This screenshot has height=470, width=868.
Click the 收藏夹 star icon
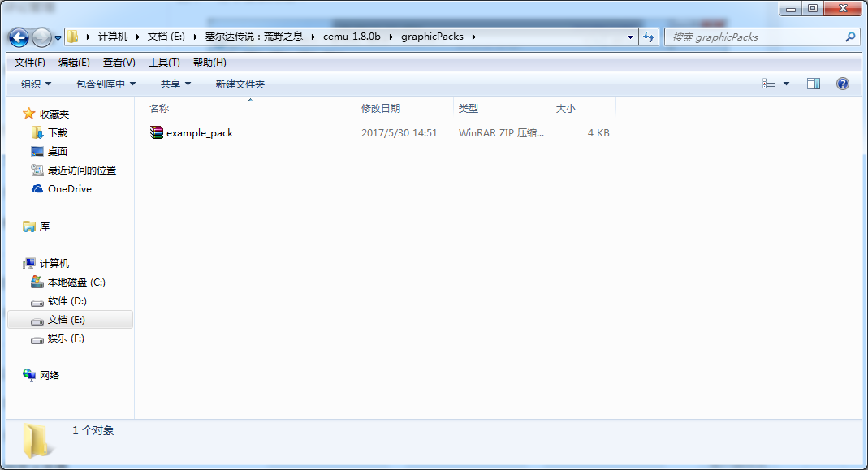(28, 114)
